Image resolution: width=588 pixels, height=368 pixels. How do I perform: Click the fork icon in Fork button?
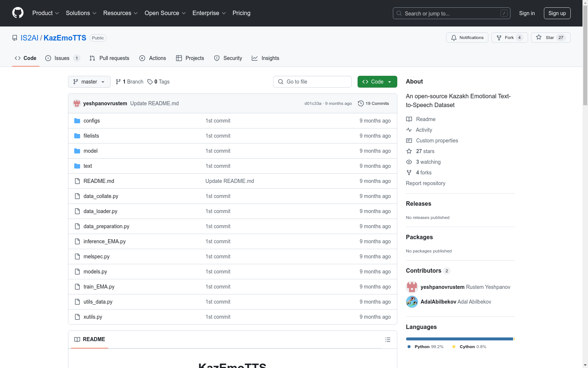(499, 38)
